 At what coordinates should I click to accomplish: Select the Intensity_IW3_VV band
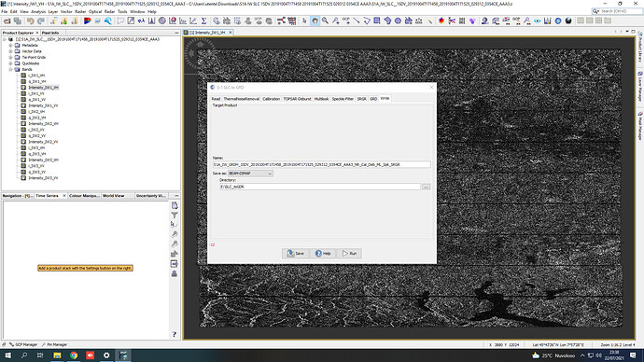pos(43,178)
